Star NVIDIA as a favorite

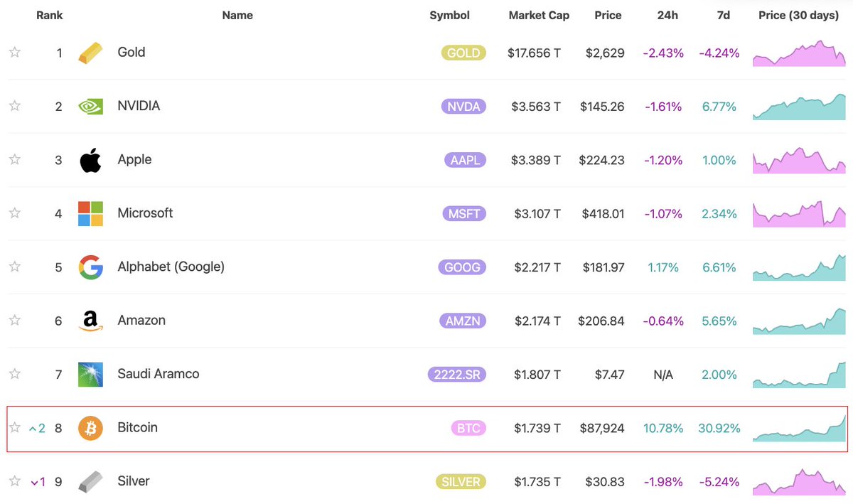click(14, 106)
